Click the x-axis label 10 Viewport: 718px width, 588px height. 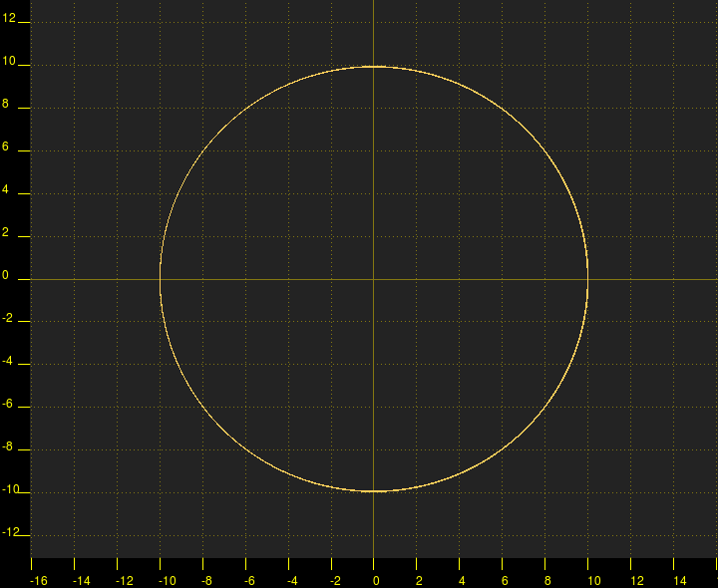(594, 581)
